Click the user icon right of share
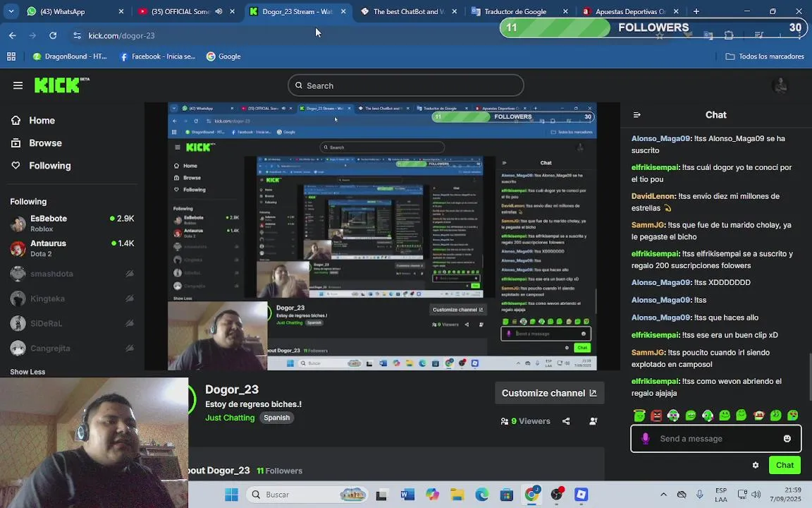Viewport: 812px width, 508px height. [593, 421]
